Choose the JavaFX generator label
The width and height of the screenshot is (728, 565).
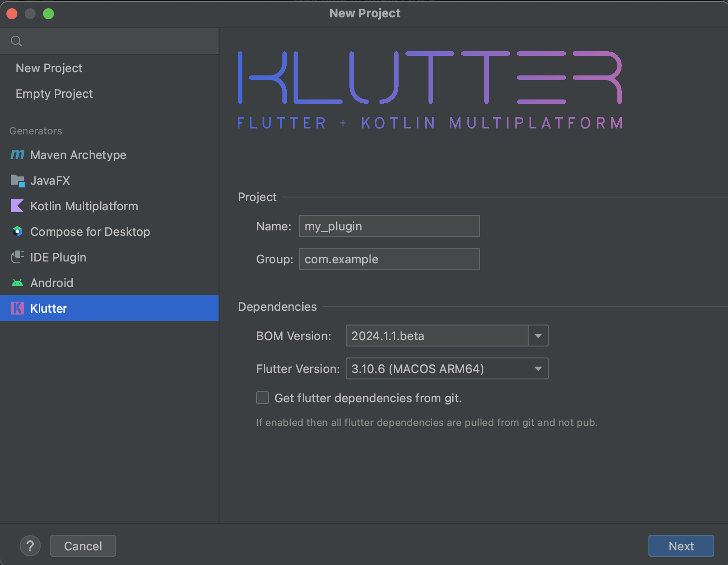point(50,181)
